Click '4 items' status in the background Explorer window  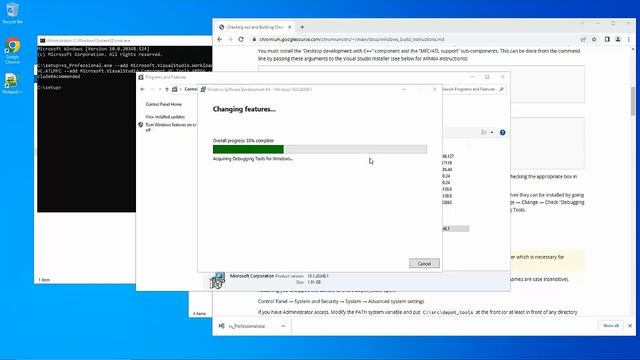(200, 313)
